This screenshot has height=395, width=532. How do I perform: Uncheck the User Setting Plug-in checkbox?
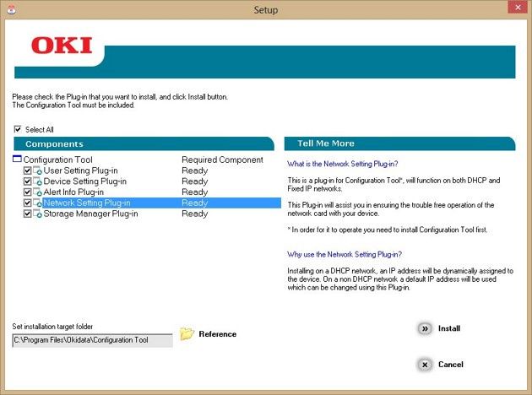tap(28, 170)
